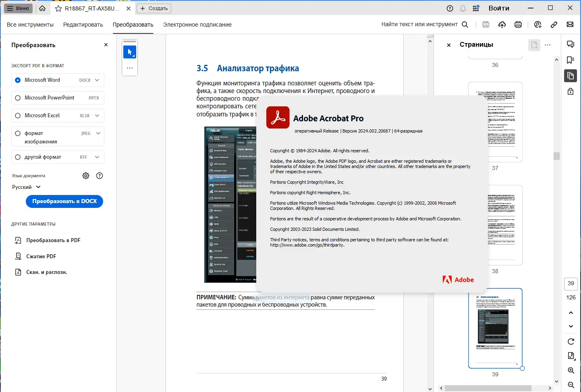Expand Microsoft Excel XLSX options
The height and width of the screenshot is (392, 581).
97,116
